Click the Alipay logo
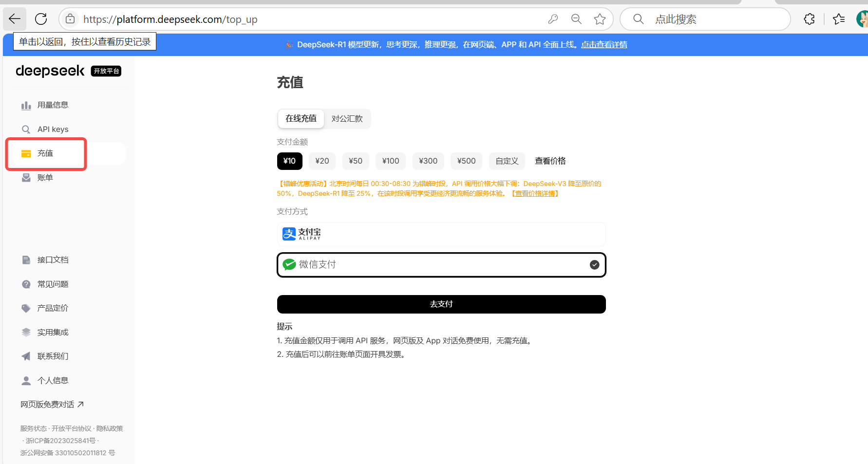Viewport: 868px width, 464px height. (x=302, y=234)
